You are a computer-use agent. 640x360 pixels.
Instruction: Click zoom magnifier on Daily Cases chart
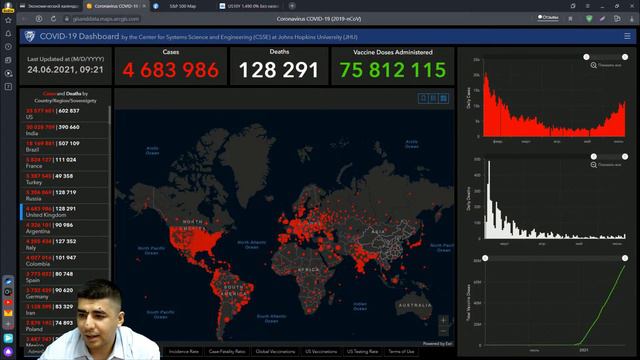[593, 65]
